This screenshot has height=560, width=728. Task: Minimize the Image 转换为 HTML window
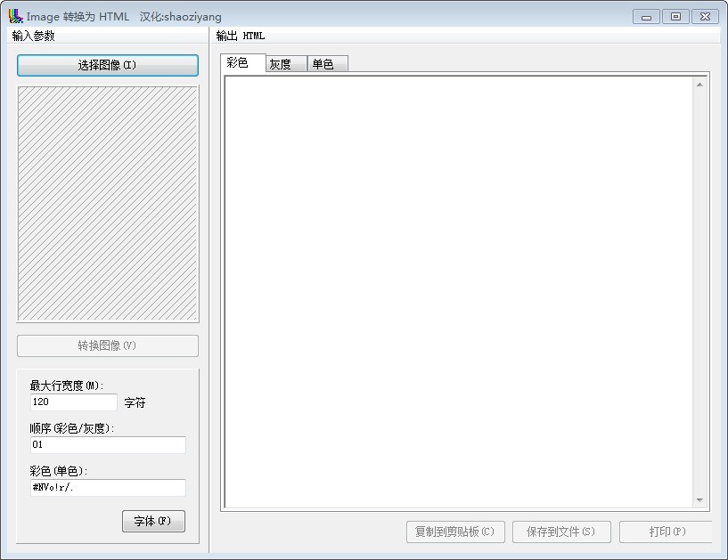(646, 17)
